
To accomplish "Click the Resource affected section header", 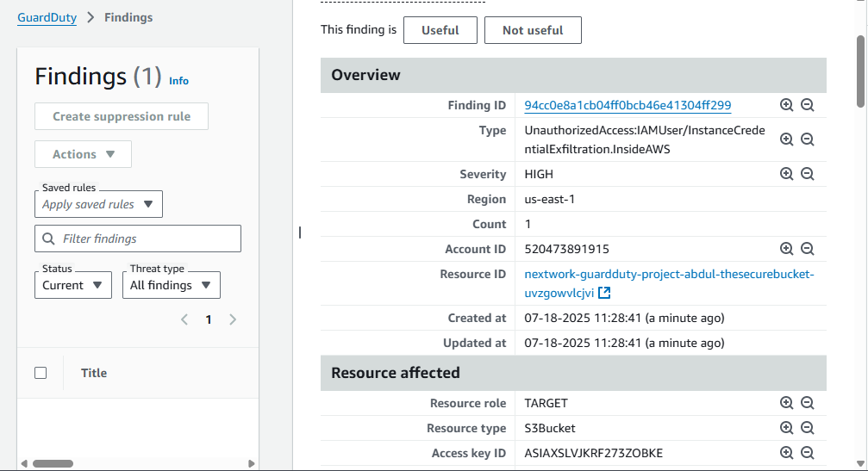I will click(573, 373).
